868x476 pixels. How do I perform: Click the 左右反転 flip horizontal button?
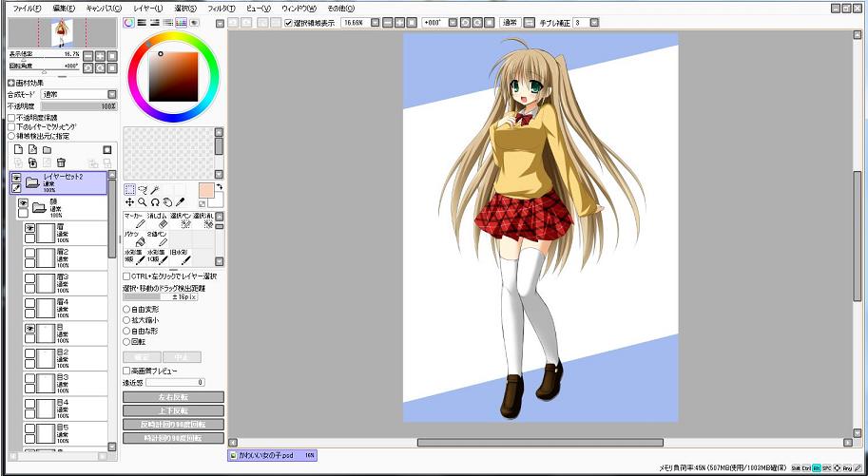[x=173, y=396]
